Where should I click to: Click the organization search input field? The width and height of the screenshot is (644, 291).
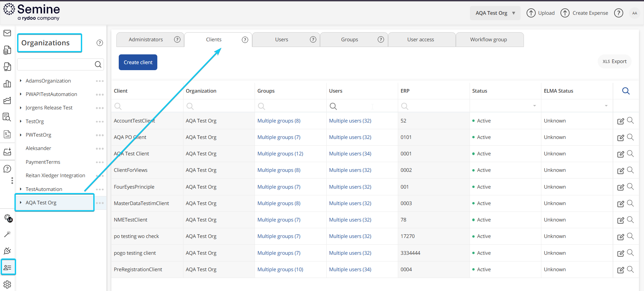(x=55, y=64)
